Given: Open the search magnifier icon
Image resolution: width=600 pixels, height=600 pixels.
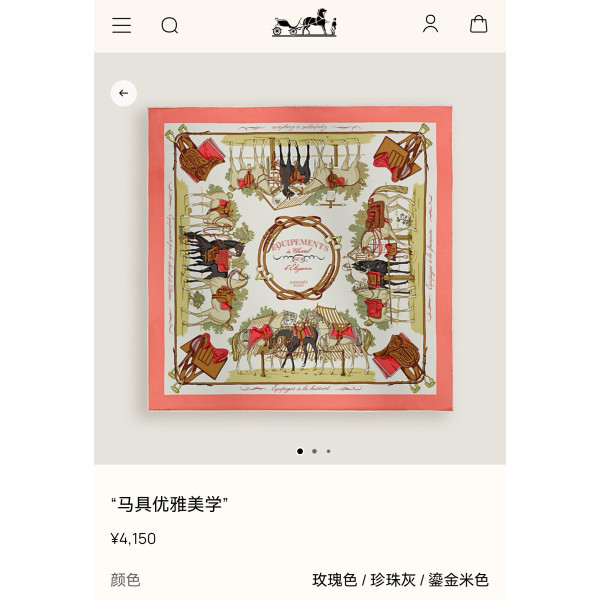Looking at the screenshot, I should pyautogui.click(x=170, y=26).
